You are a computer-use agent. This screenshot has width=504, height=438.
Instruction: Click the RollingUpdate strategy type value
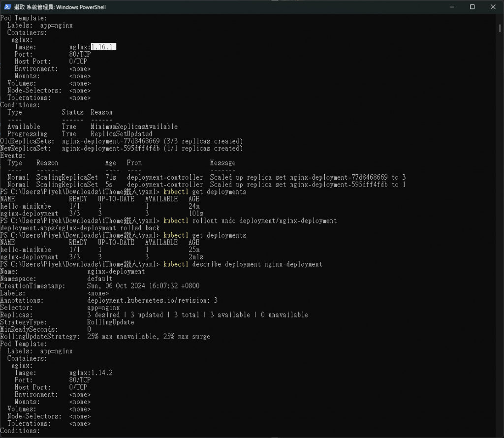(111, 322)
